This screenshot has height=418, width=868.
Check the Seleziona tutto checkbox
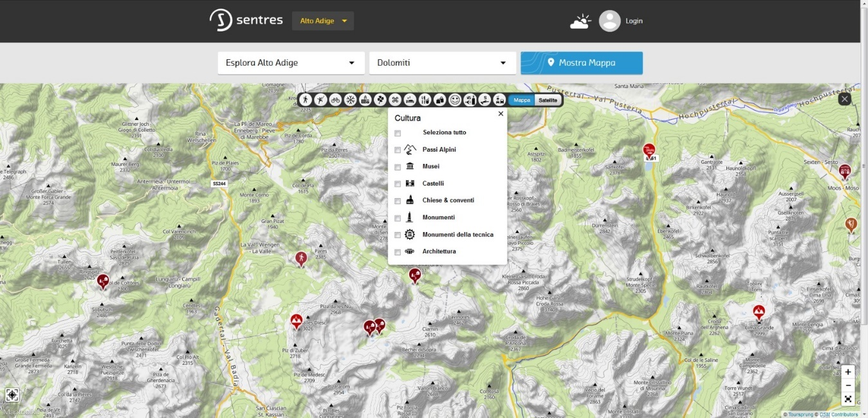click(398, 133)
